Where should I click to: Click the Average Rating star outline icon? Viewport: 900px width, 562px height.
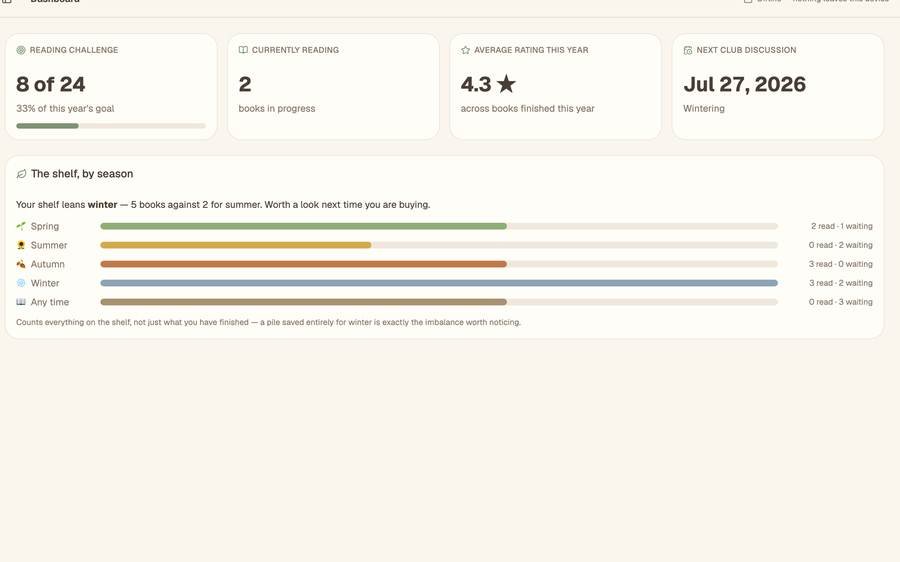(465, 50)
